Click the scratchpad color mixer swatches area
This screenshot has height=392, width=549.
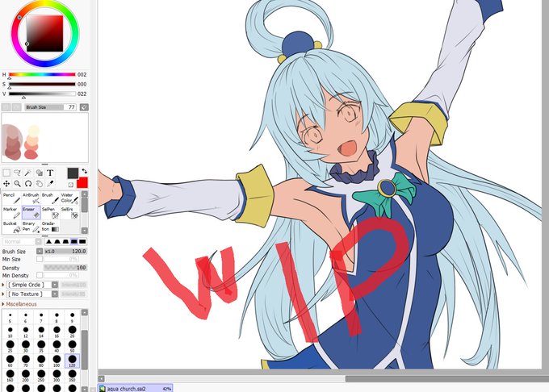pyautogui.click(x=45, y=138)
